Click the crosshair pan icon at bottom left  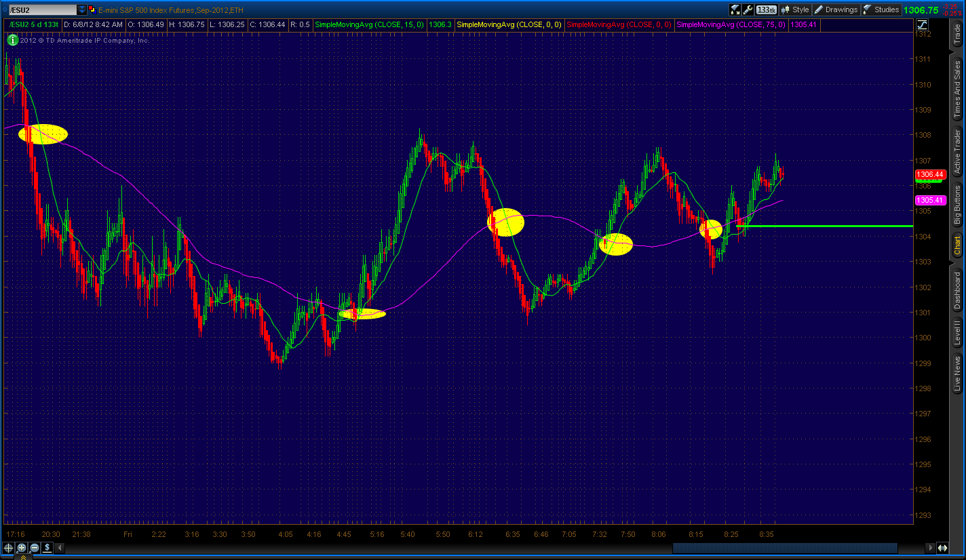tap(9, 548)
